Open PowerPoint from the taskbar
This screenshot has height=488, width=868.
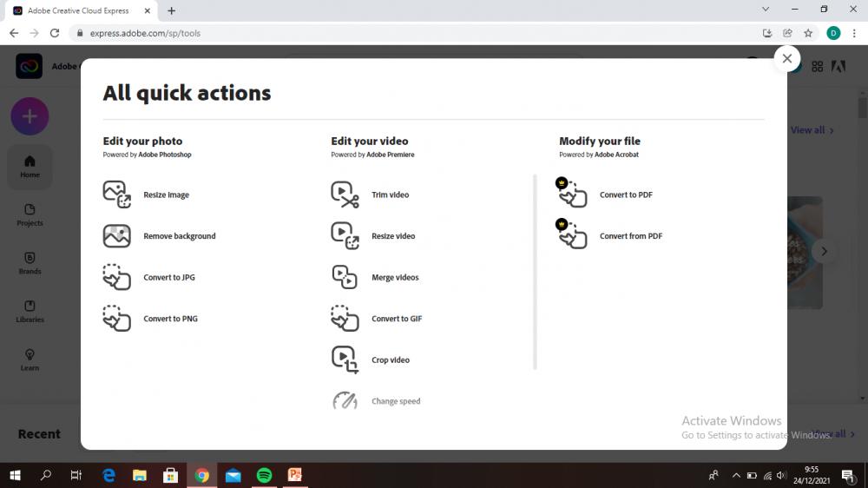pyautogui.click(x=295, y=475)
